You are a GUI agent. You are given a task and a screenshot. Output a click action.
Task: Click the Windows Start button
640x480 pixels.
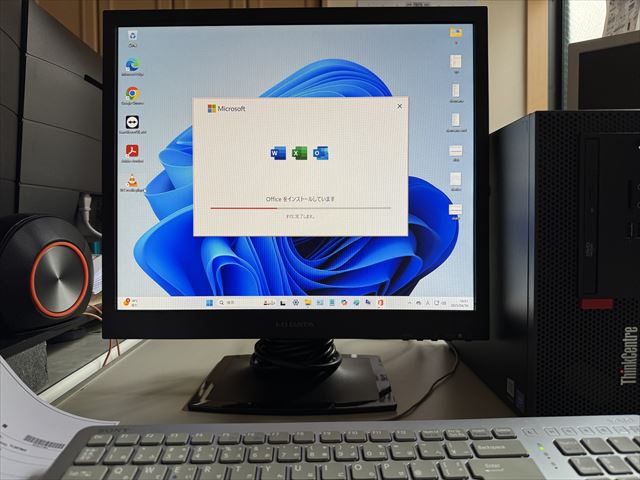pos(209,302)
